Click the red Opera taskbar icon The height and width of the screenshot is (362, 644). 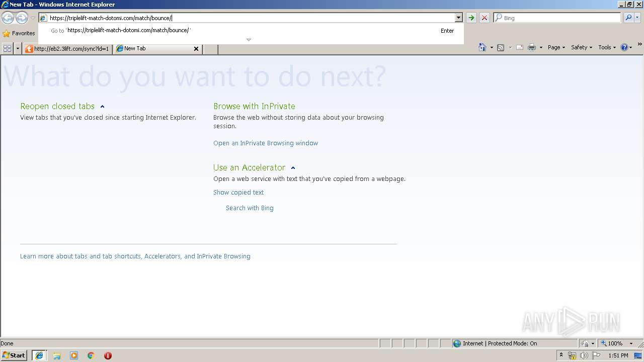click(x=108, y=355)
